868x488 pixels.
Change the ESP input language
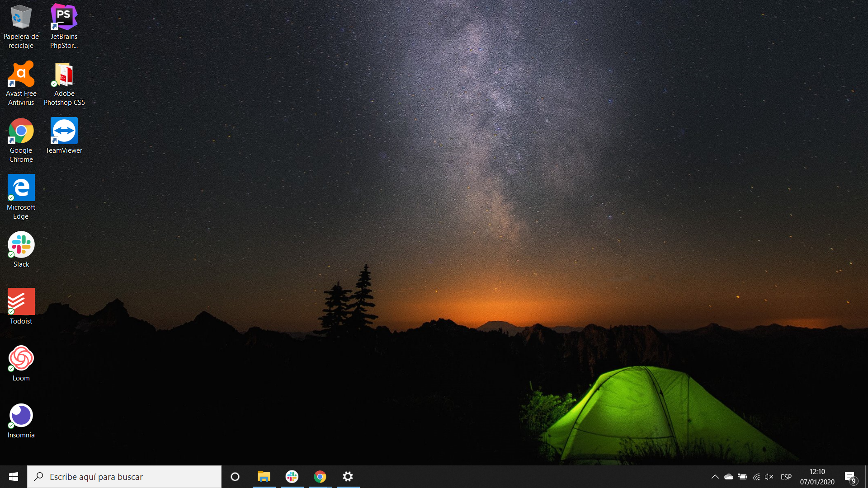pyautogui.click(x=786, y=477)
